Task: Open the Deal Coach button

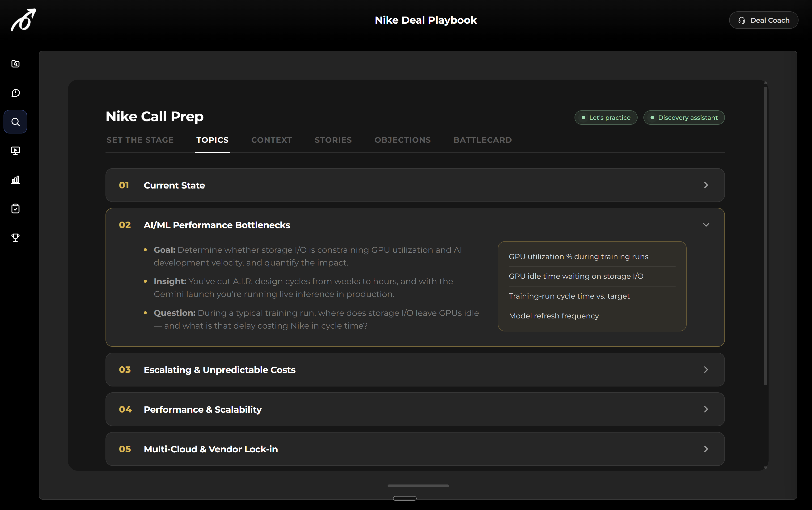Action: [763, 20]
